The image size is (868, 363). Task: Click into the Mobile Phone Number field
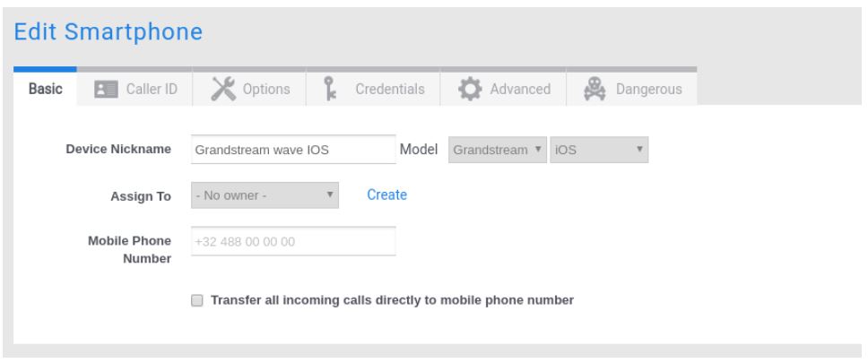[293, 242]
